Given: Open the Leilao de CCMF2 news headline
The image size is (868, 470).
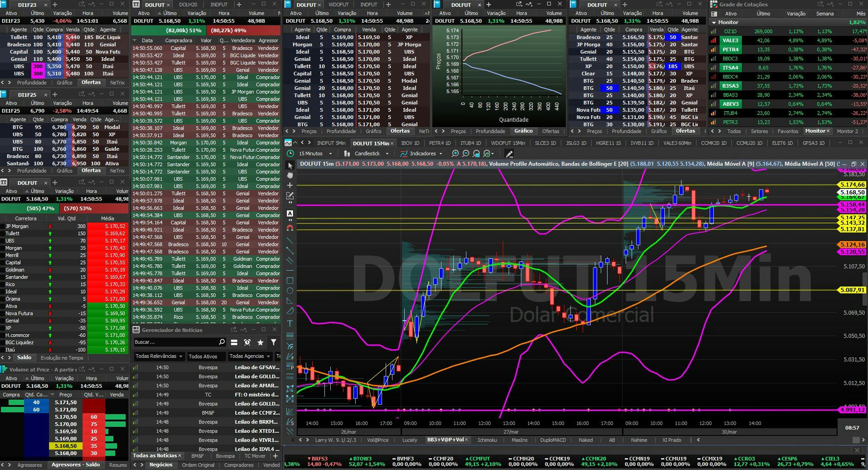Looking at the screenshot, I should click(257, 413).
